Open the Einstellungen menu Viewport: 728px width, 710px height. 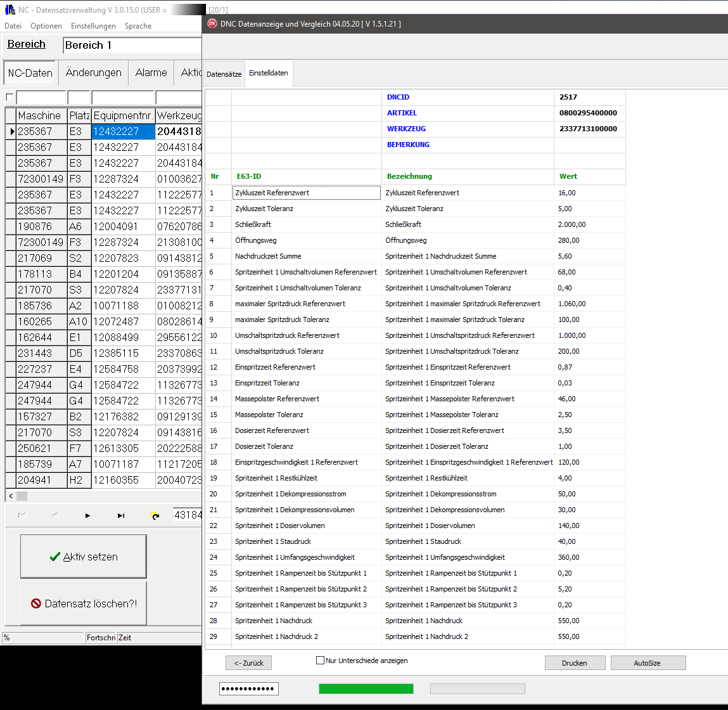(x=93, y=26)
